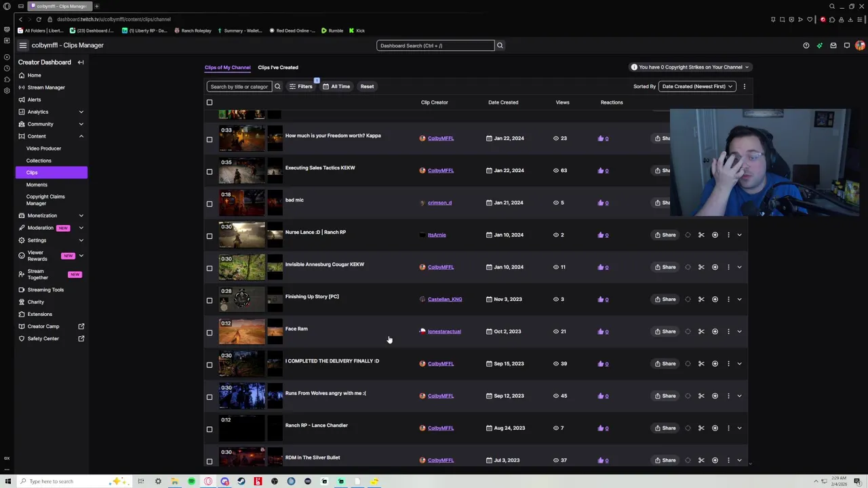Click circular plus icon for Finishing Up Setup clip
Viewport: 868px width, 488px height.
(x=715, y=300)
